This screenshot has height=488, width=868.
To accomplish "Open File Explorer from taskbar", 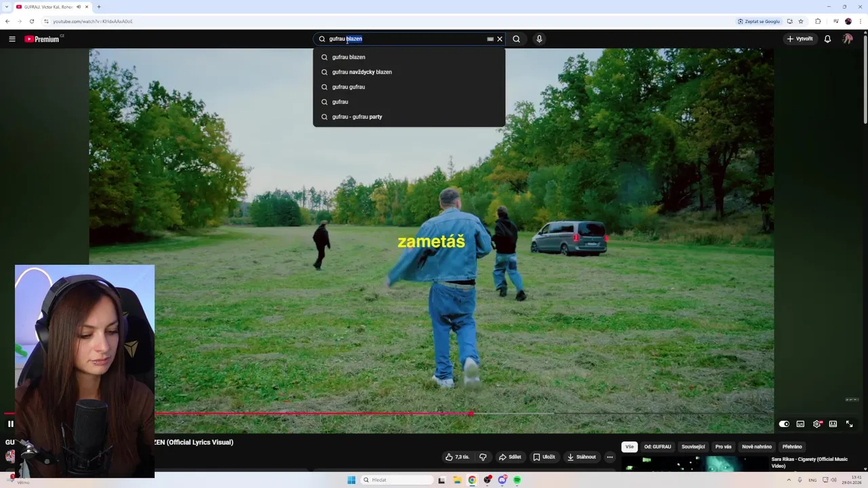I will [x=457, y=480].
